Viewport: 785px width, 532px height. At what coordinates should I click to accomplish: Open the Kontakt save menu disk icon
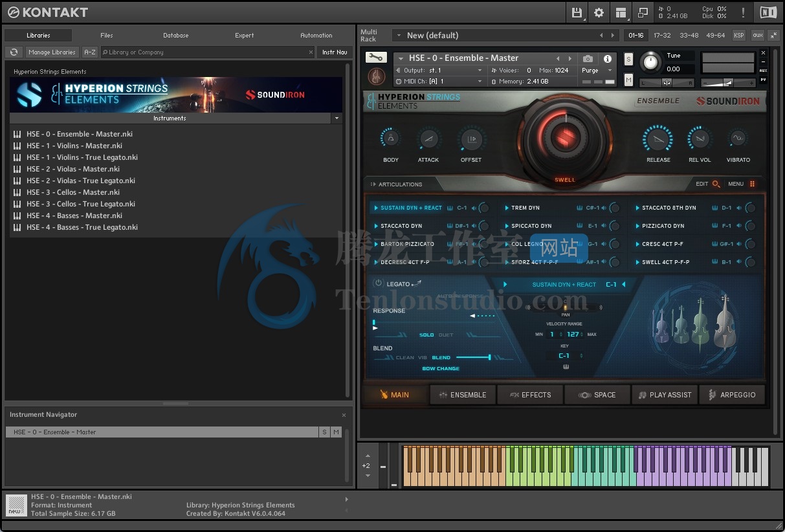[x=577, y=12]
